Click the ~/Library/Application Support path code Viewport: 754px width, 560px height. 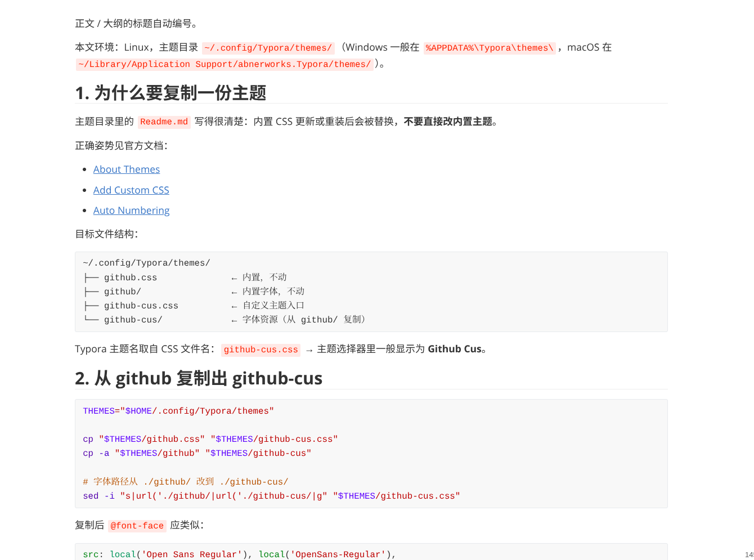(225, 64)
